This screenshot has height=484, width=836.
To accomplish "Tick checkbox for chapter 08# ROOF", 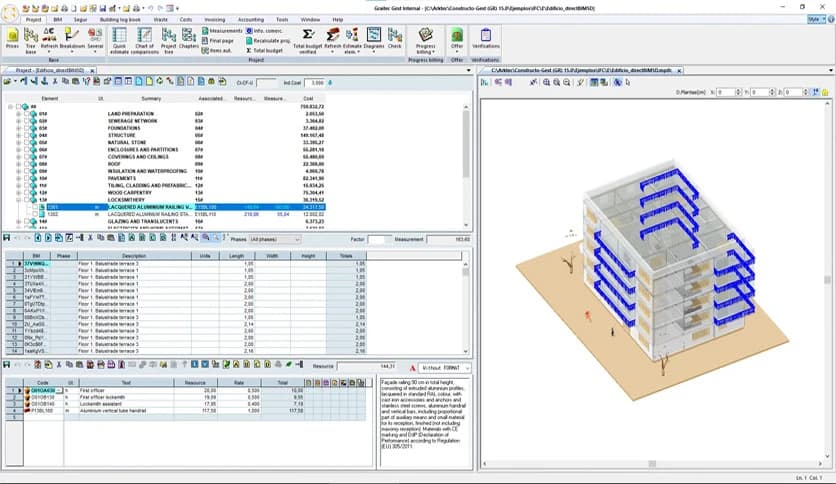I will pyautogui.click(x=27, y=164).
